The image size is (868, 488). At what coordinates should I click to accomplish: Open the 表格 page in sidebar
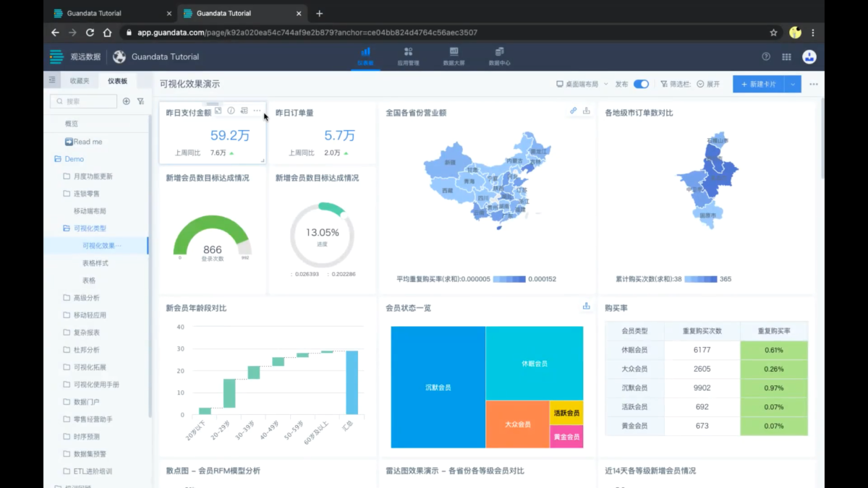[x=88, y=281]
